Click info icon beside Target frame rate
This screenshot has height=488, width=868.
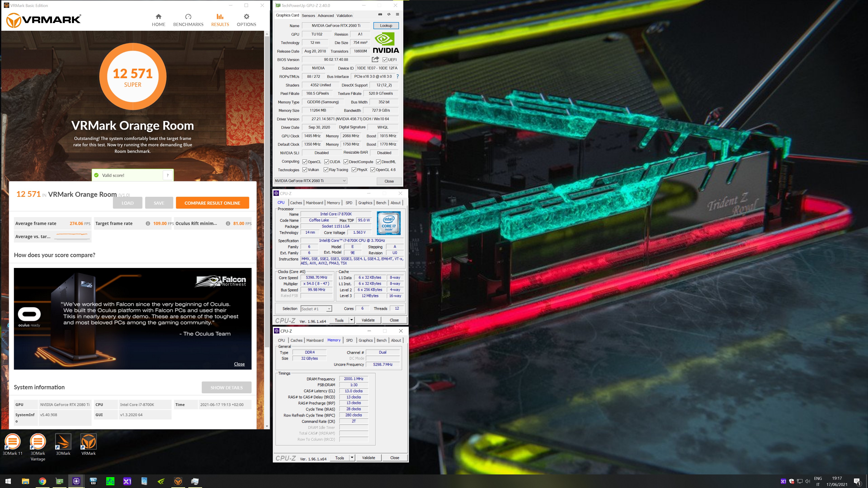(x=148, y=224)
